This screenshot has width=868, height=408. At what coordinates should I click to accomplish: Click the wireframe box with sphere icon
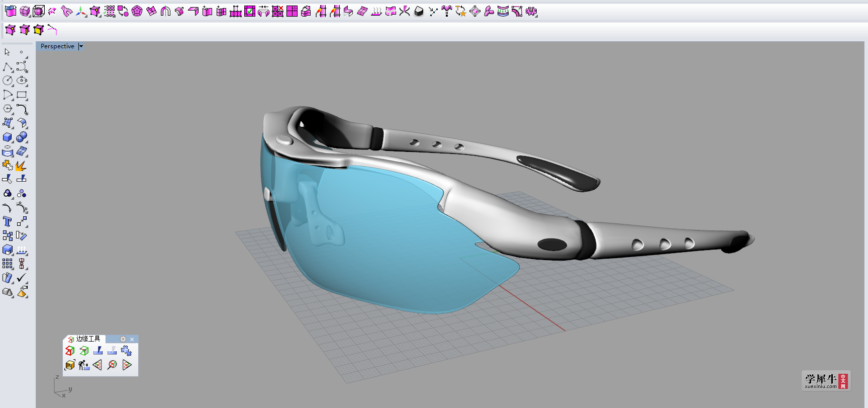coord(39,11)
